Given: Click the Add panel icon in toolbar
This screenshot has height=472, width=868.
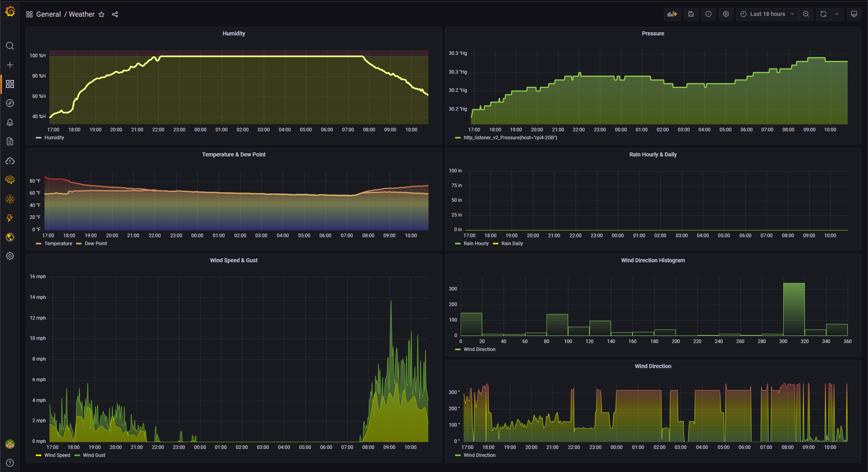Looking at the screenshot, I should coord(672,14).
